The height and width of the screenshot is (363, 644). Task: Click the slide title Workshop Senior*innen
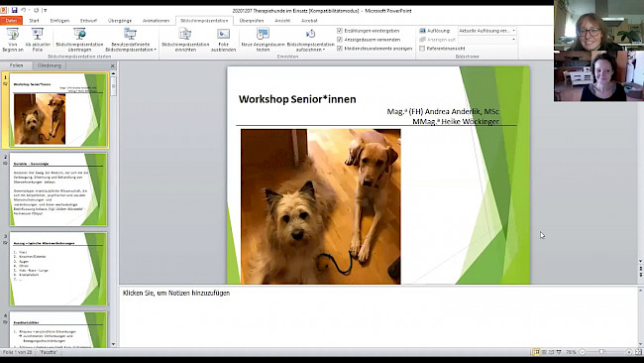pos(297,99)
